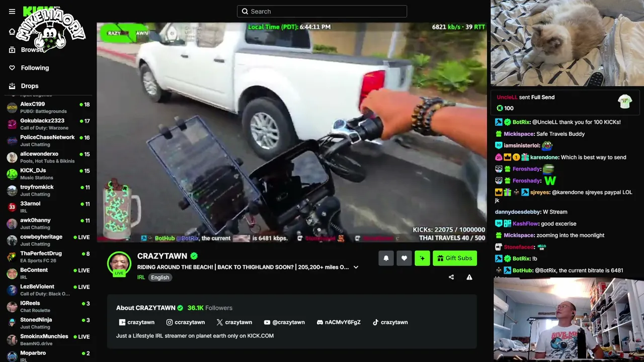Click karendone username in chat
Screen dimensions: 644x362
(544, 157)
